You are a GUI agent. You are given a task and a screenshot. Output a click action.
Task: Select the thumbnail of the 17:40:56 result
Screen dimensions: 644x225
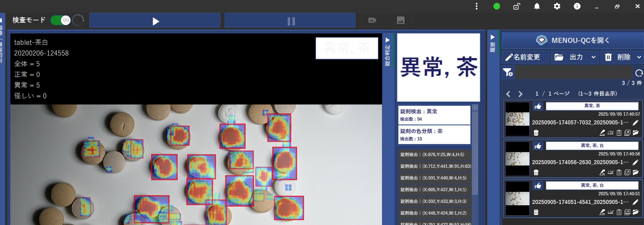(517, 159)
